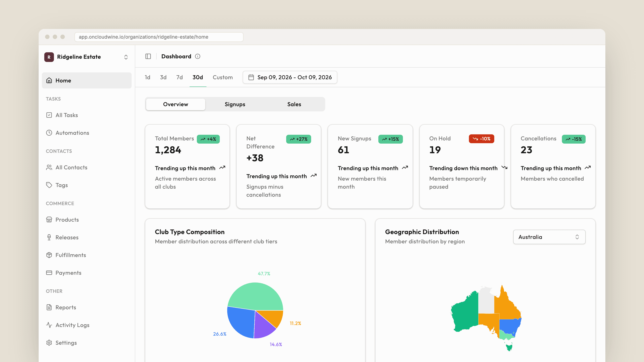The height and width of the screenshot is (362, 644).
Task: Click the 14.6% pie label
Action: coord(276,345)
